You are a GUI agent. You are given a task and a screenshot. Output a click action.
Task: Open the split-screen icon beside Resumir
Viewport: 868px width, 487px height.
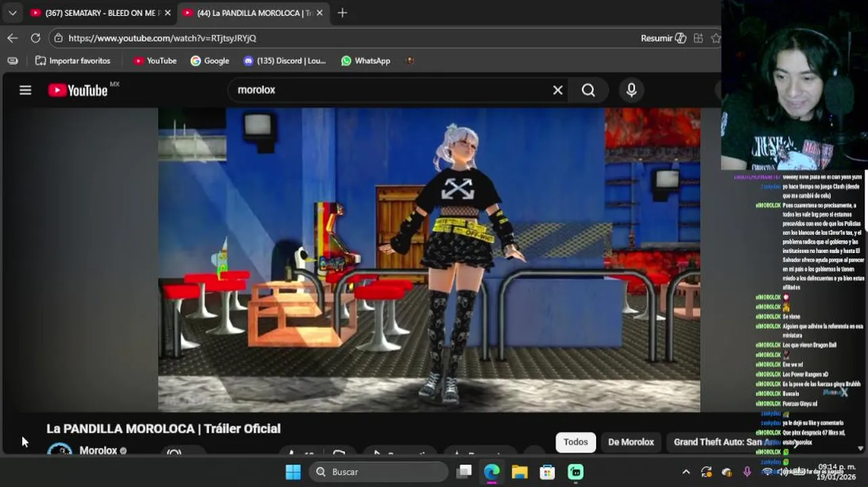point(698,38)
